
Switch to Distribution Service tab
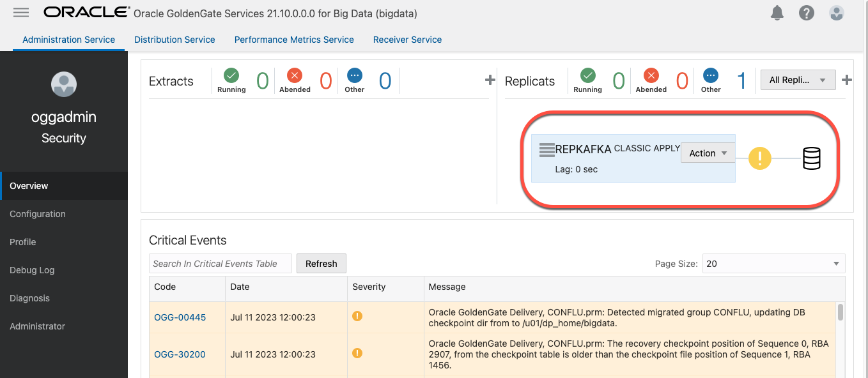[174, 40]
